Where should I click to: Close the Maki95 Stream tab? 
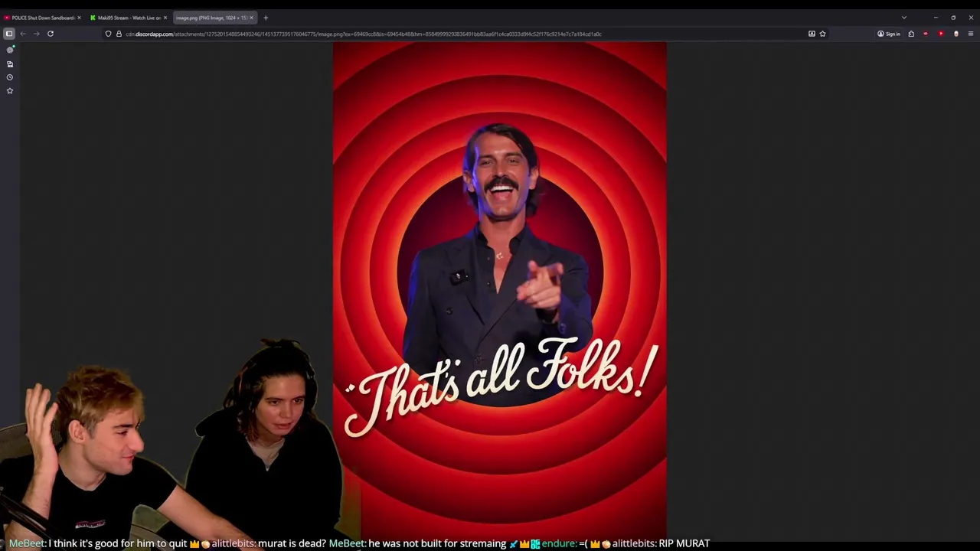point(165,18)
